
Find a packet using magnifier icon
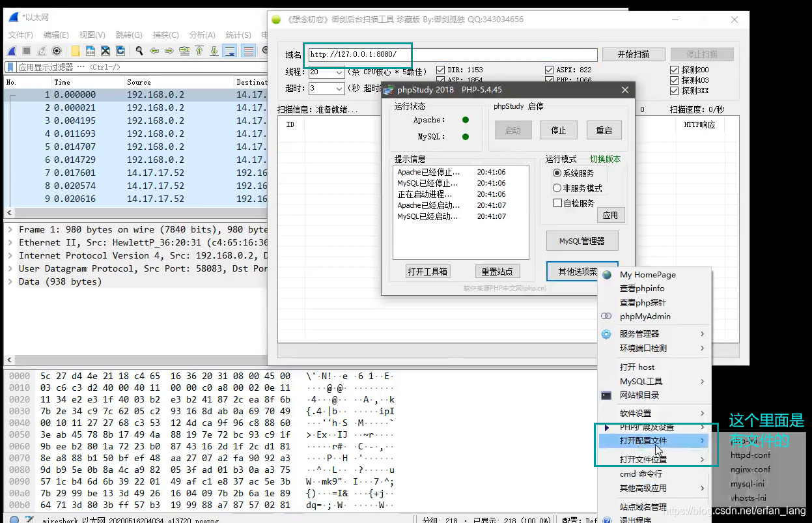tap(139, 50)
